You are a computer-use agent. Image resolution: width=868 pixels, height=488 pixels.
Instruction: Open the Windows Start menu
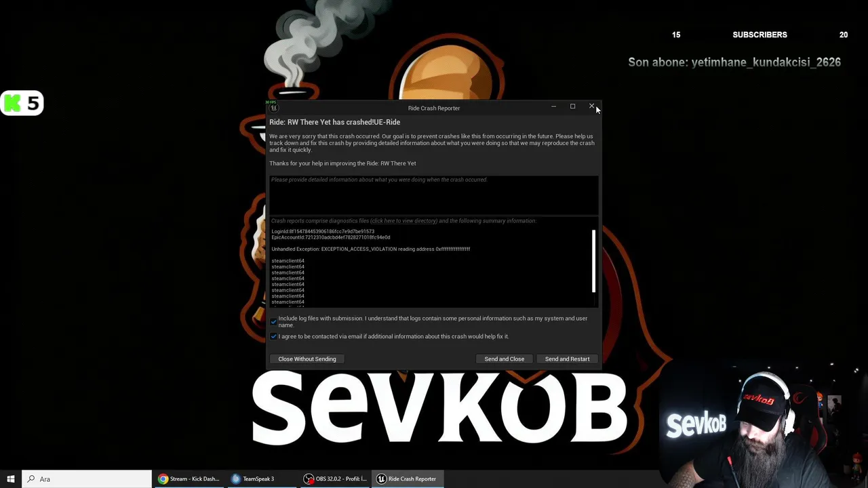(x=11, y=479)
